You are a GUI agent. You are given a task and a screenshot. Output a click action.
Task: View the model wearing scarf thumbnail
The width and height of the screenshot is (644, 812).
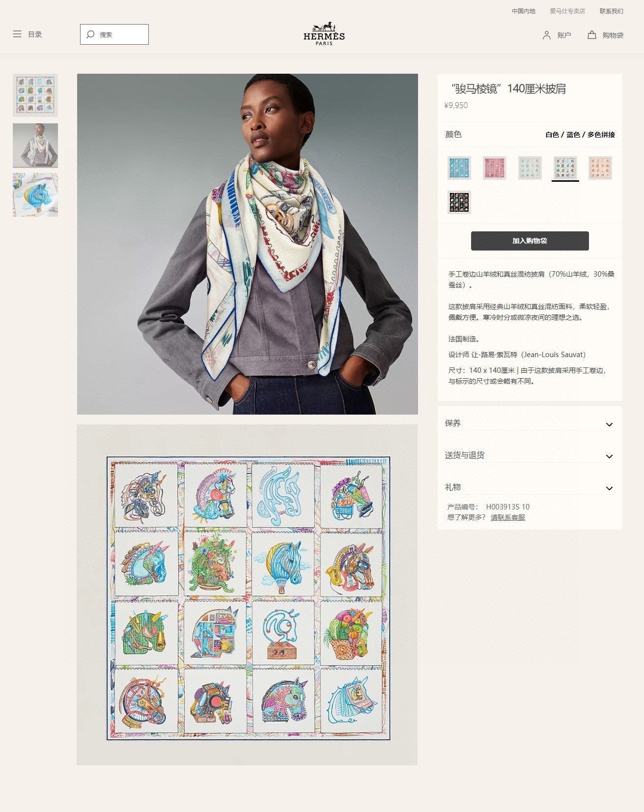coord(35,145)
